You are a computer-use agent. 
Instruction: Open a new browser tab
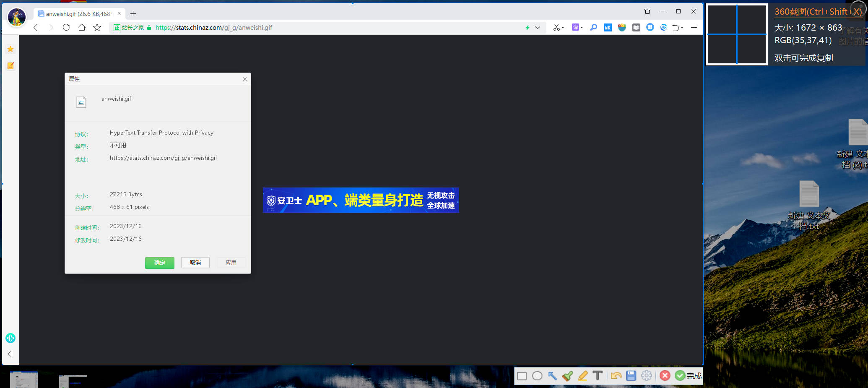(x=133, y=14)
